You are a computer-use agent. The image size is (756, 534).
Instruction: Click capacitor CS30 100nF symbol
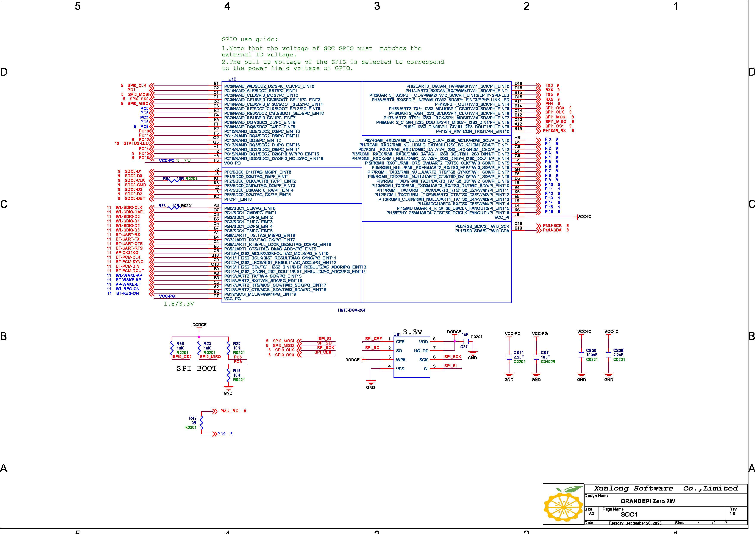pos(581,355)
